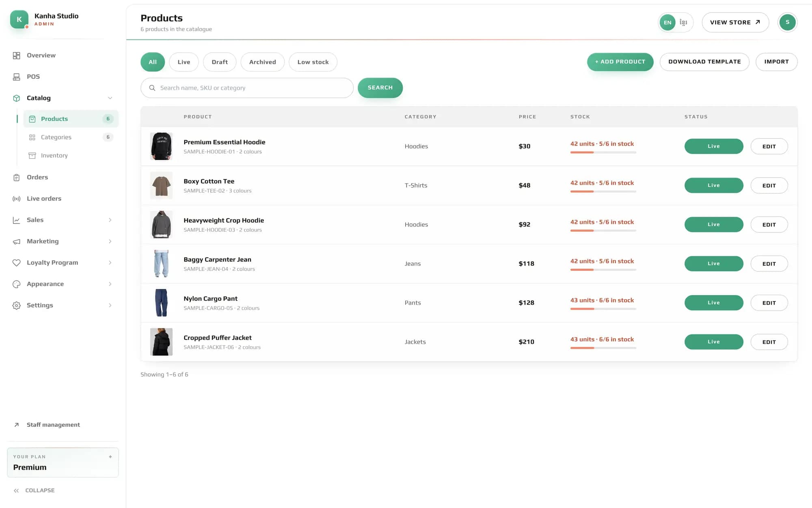Viewport: 812px width, 508px height.
Task: Click the Loyalty Program heart icon
Action: click(x=16, y=263)
